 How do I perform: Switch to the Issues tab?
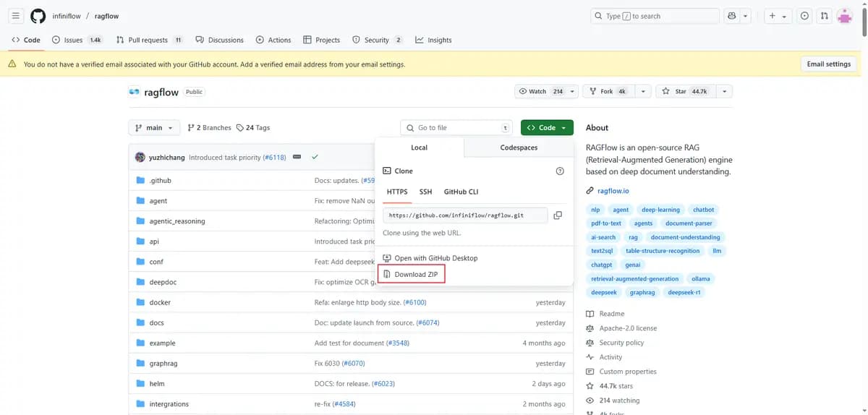[x=77, y=40]
